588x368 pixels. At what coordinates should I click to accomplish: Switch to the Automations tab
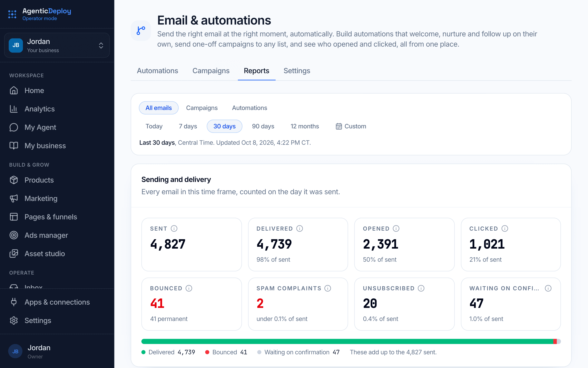click(x=157, y=71)
